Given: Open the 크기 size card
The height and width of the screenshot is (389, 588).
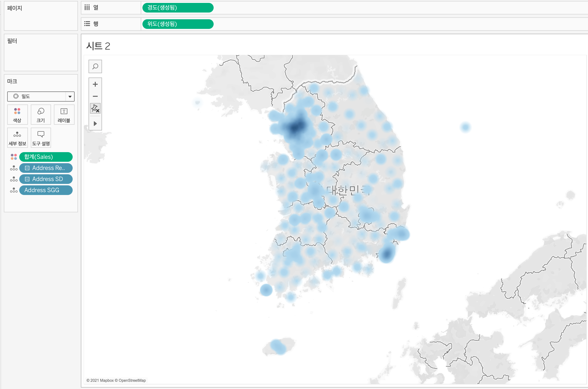Looking at the screenshot, I should (41, 115).
